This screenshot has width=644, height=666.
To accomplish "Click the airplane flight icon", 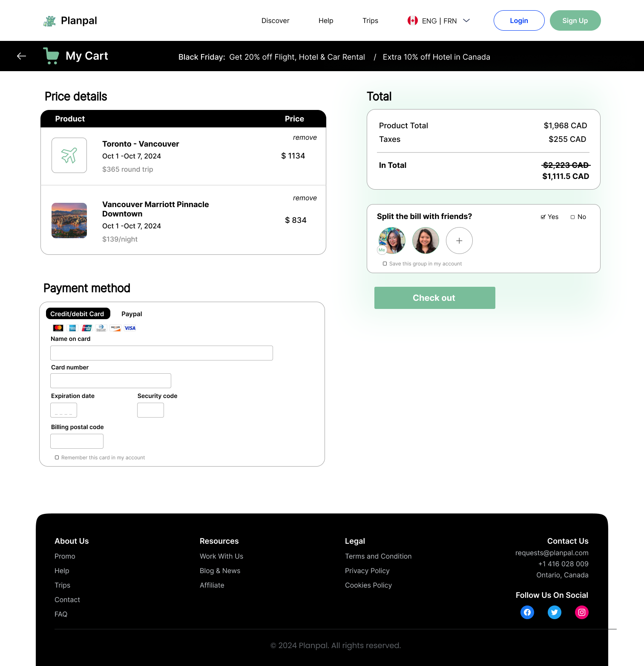I will (x=69, y=156).
